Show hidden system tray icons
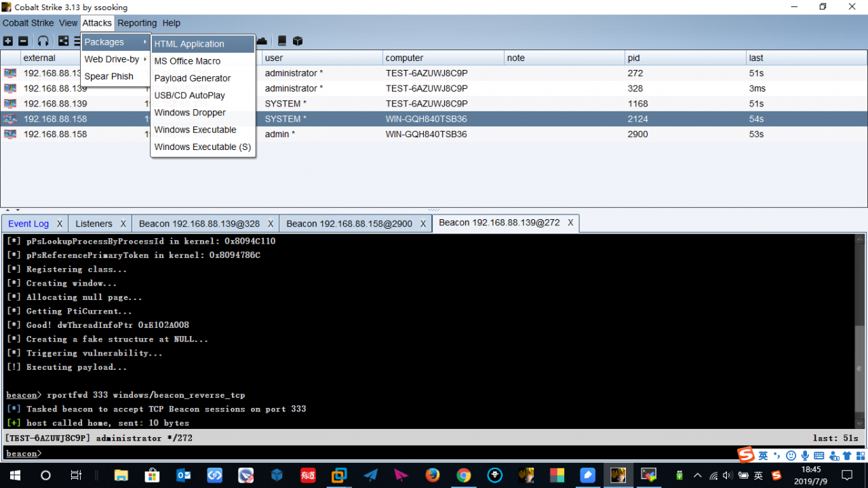 pos(697,475)
